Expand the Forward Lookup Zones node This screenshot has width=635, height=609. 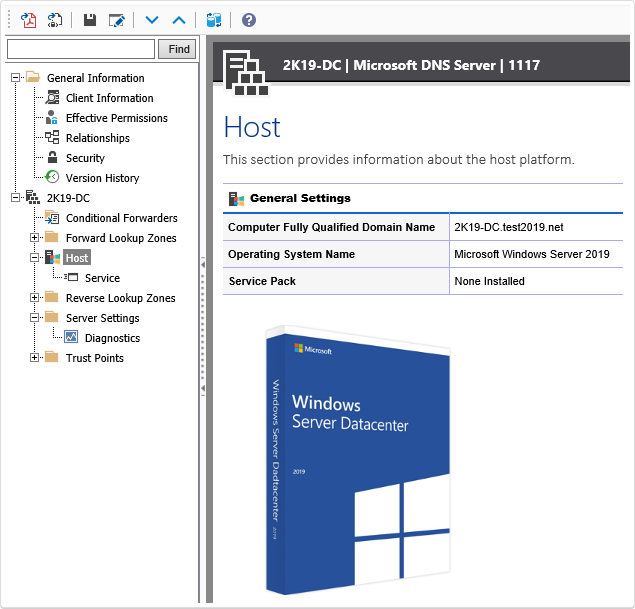click(x=34, y=238)
